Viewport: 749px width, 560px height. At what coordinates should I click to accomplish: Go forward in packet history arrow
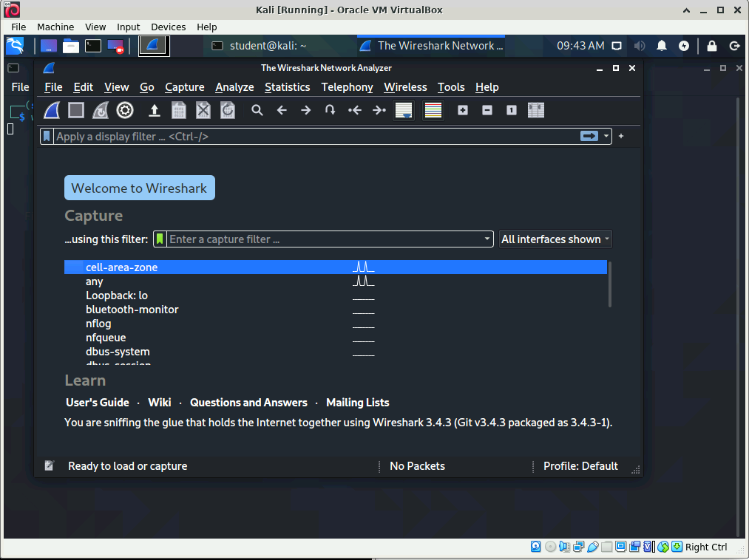coord(305,110)
